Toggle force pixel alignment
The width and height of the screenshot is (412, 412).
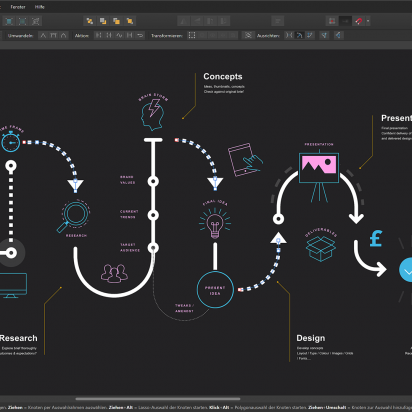pyautogui.click(x=332, y=21)
